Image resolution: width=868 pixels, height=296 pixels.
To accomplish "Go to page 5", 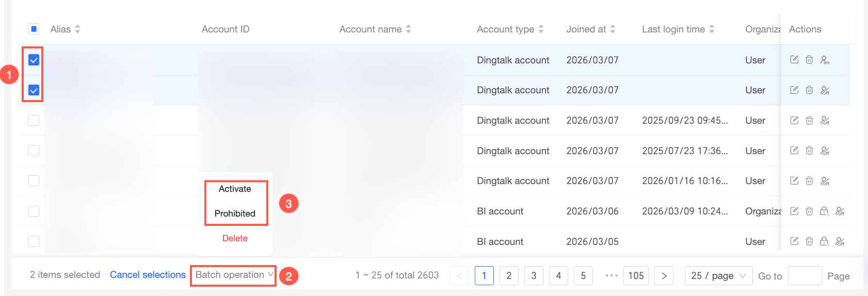I will (x=583, y=276).
